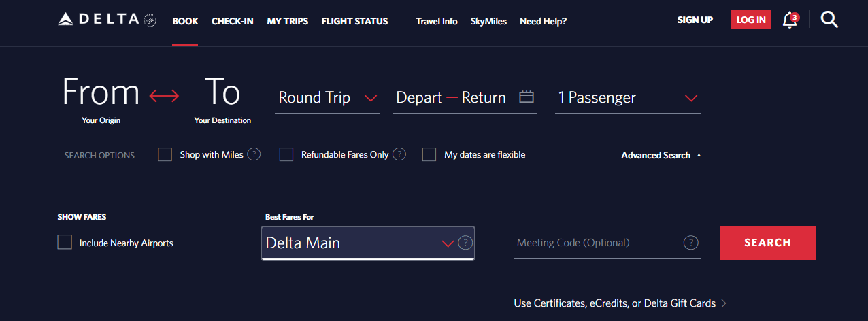
Task: Toggle Include Nearby Airports checkbox
Action: click(x=65, y=243)
